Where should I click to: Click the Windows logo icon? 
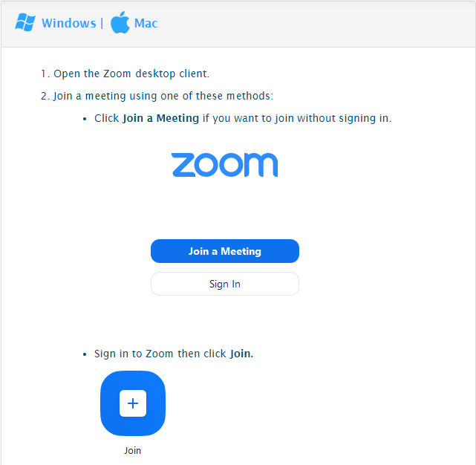tap(25, 22)
